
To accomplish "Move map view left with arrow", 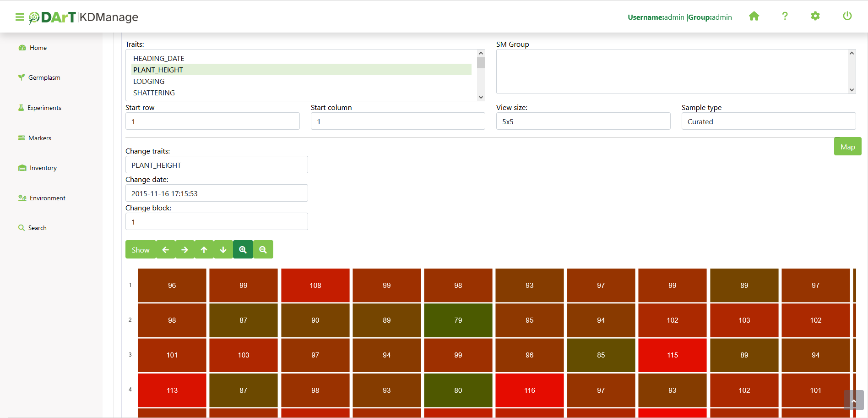I will pyautogui.click(x=166, y=250).
